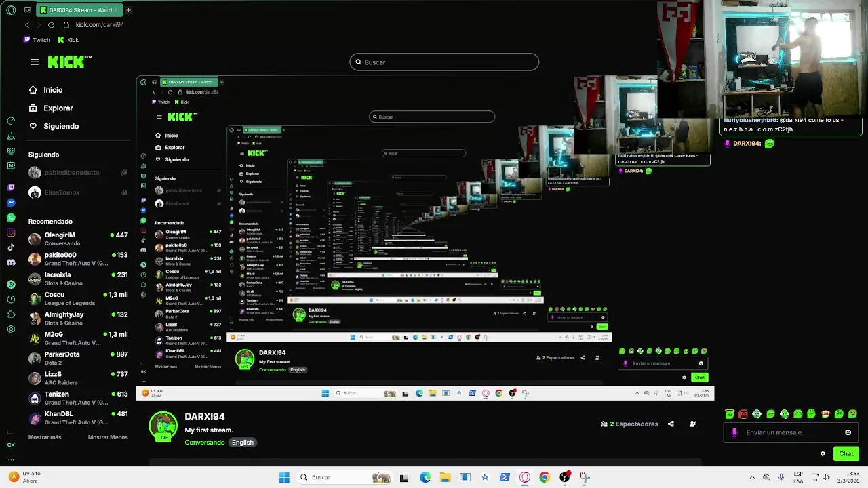Open chat settings gear icon
The image size is (868, 488).
[823, 454]
